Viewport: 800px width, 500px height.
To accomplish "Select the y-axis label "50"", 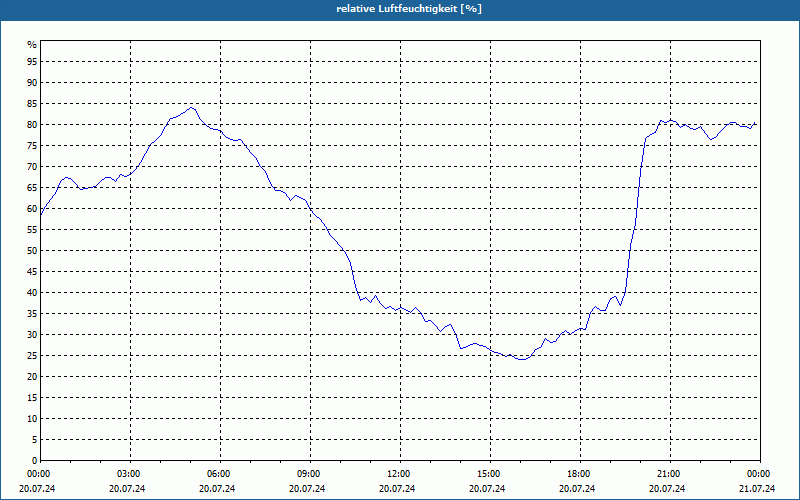I will pos(32,251).
